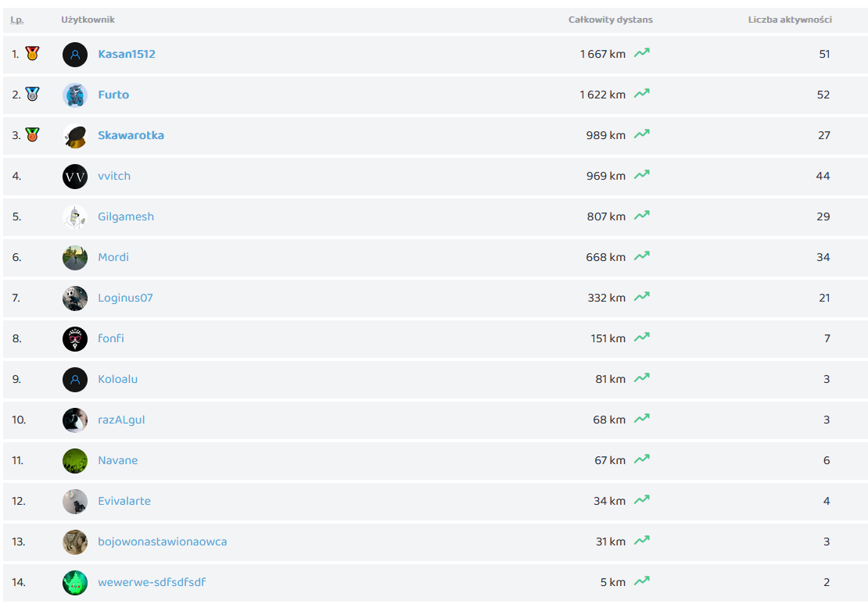
Task: Click the silver medal icon beside Furto
Action: [x=32, y=95]
